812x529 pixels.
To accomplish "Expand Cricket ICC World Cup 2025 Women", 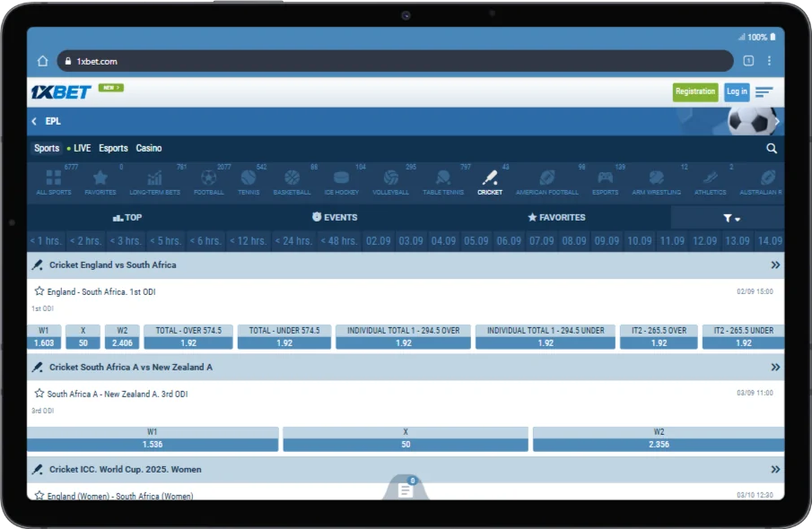I will [x=775, y=470].
